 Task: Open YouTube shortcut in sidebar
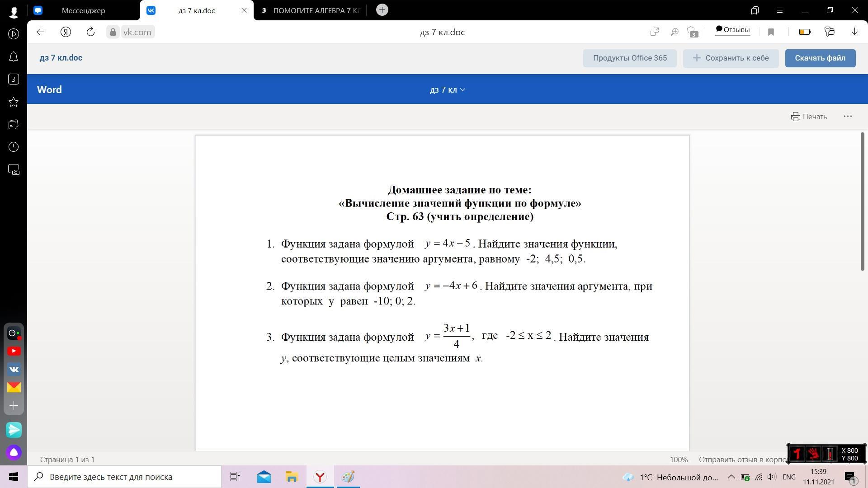click(x=14, y=351)
